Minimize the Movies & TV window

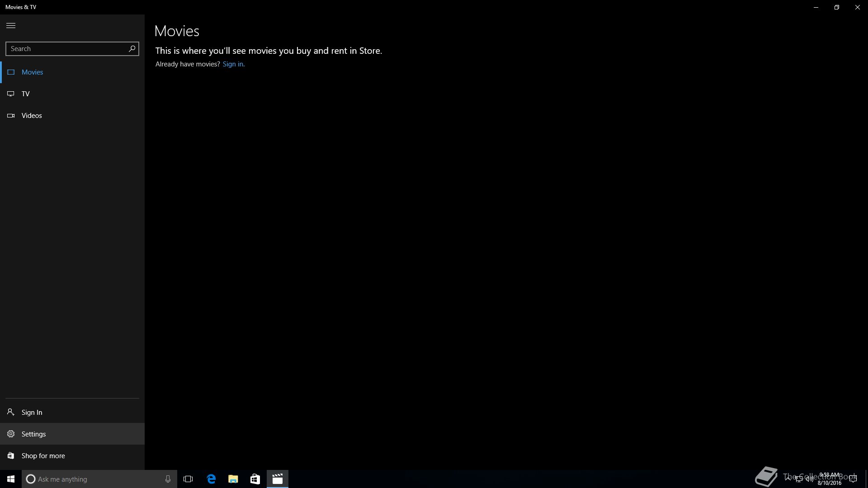pos(816,7)
